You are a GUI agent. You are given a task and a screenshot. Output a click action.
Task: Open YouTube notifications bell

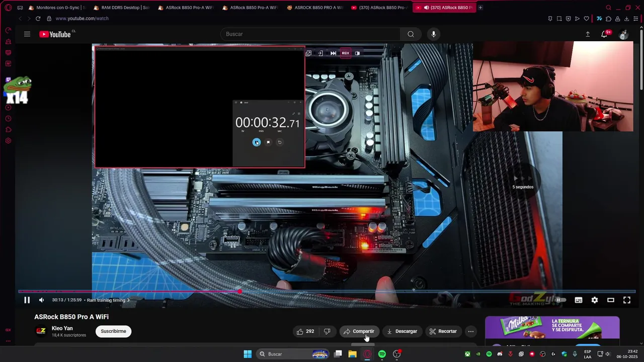604,34
